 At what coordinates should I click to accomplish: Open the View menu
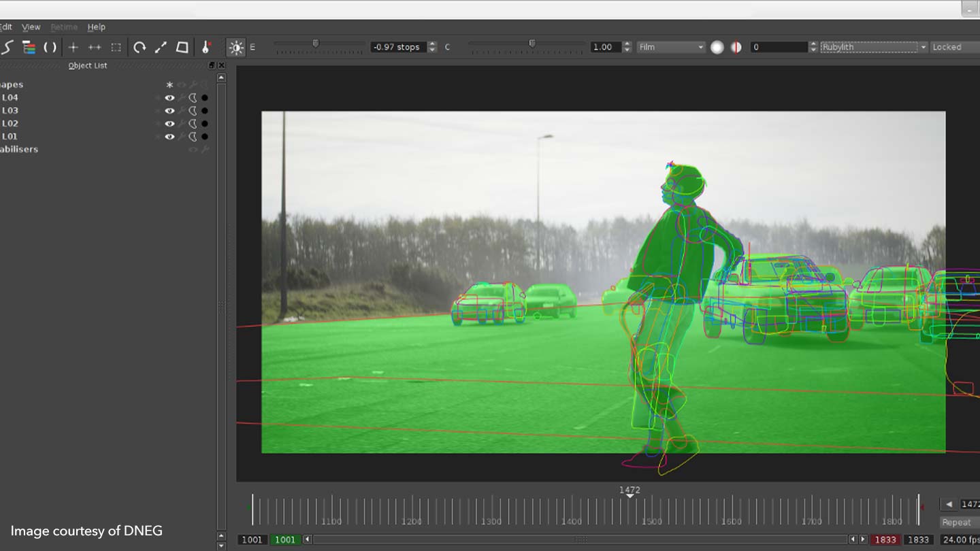point(31,27)
